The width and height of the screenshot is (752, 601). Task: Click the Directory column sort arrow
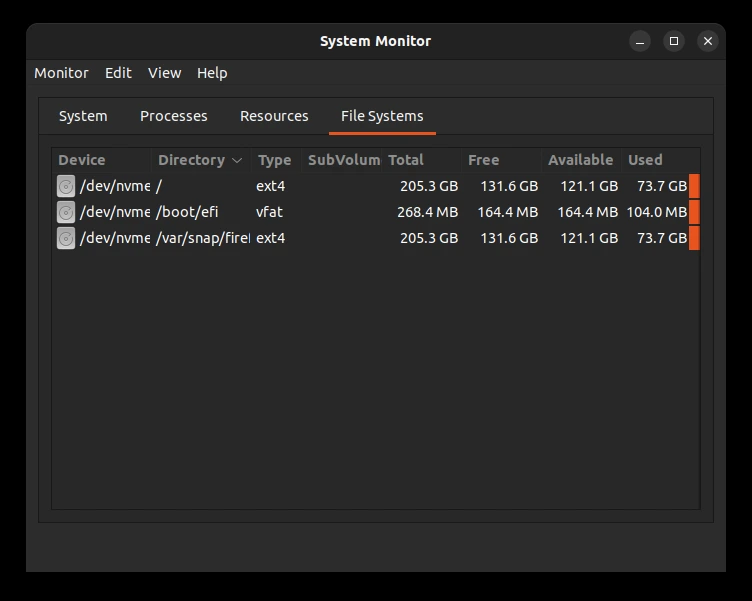coord(237,160)
